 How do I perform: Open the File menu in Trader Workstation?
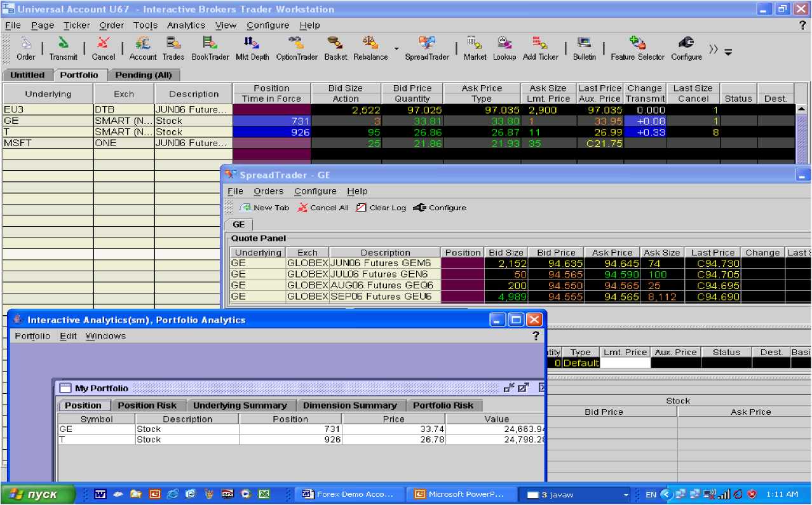click(x=13, y=25)
